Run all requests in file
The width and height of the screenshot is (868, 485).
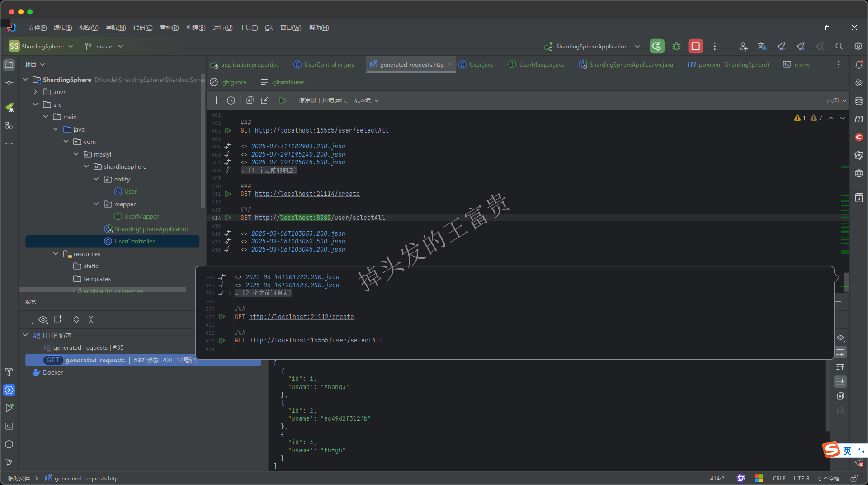click(x=283, y=100)
